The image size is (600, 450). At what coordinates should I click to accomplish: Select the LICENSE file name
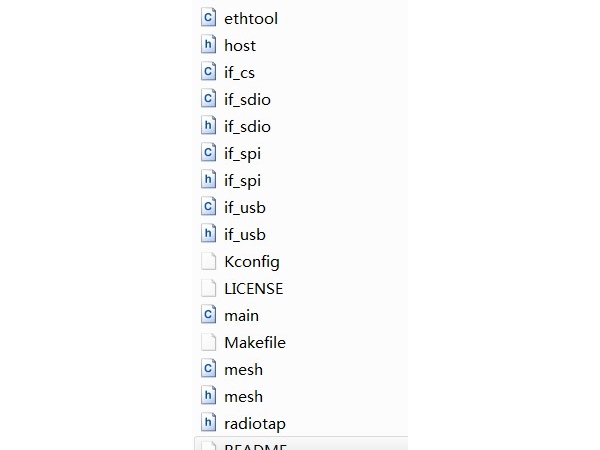[253, 288]
